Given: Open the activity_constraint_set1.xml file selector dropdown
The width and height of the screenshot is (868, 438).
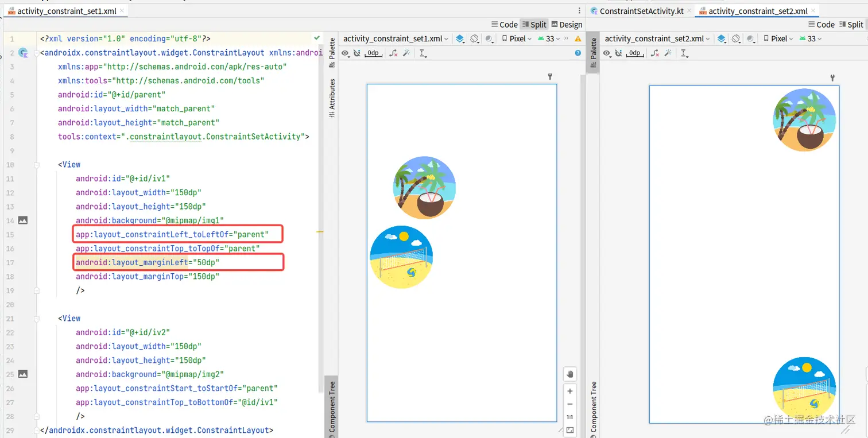Looking at the screenshot, I should tap(394, 38).
